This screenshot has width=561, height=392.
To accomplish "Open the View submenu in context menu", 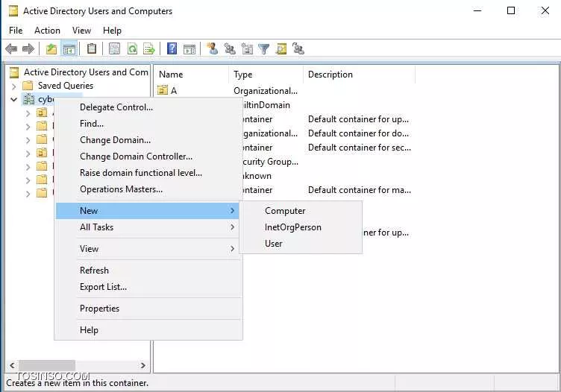I will (x=148, y=249).
